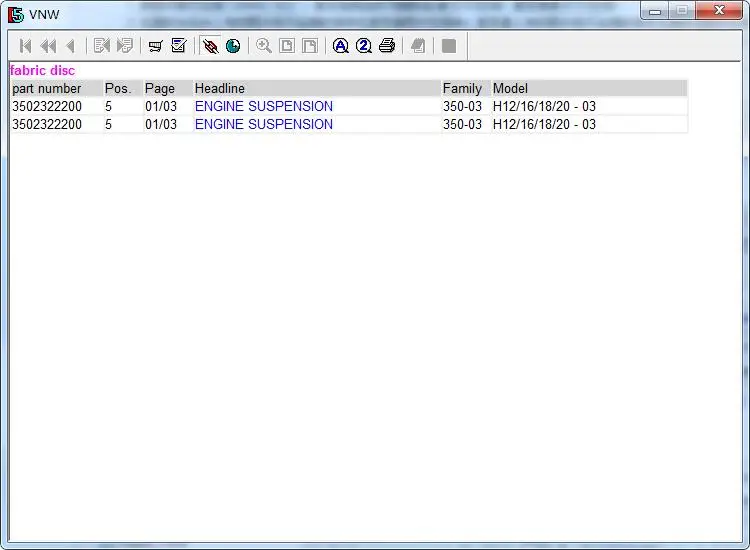Click the document with right arrow icon
750x550 pixels.
125,46
